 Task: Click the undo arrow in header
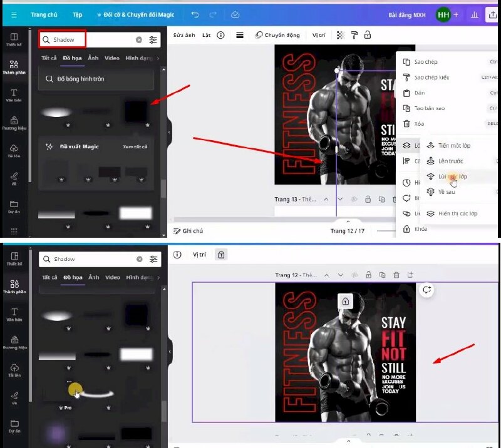tap(195, 14)
